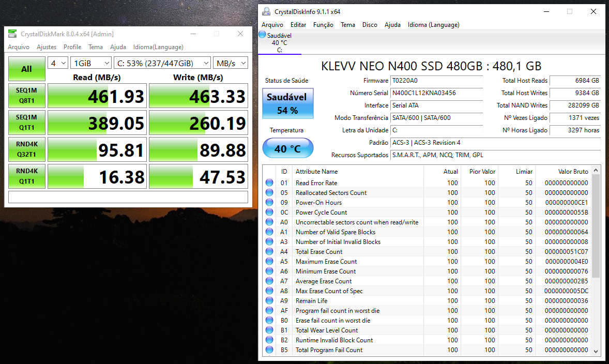Image resolution: width=609 pixels, height=364 pixels.
Task: Start the SEQ1M Q8T1 test
Action: (27, 96)
